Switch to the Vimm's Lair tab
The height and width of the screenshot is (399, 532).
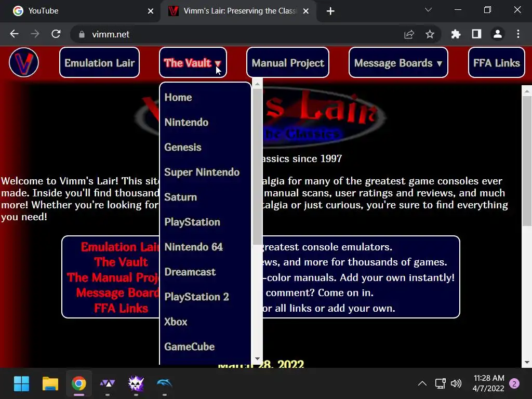coord(237,11)
